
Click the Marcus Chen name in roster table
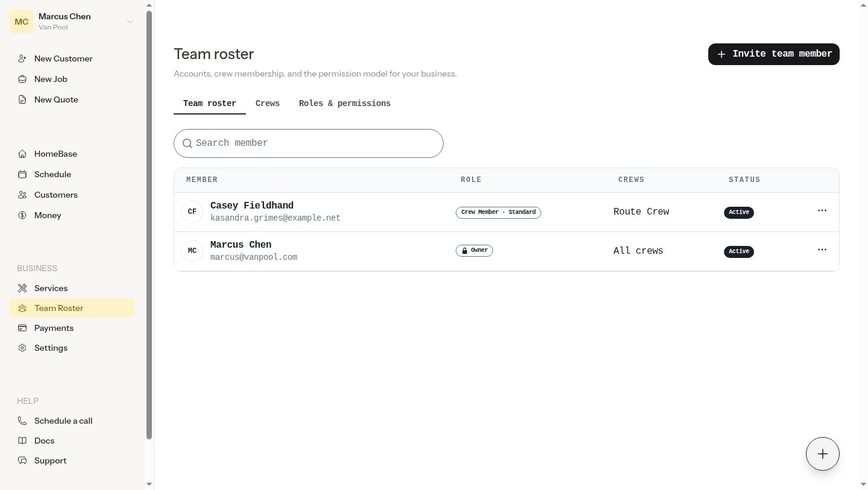point(241,245)
